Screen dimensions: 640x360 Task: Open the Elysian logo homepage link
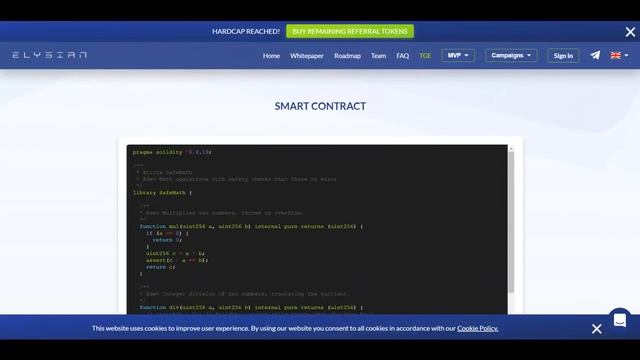49,55
